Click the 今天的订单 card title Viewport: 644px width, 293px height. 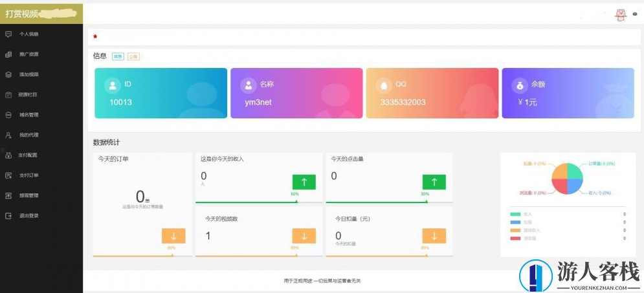113,158
